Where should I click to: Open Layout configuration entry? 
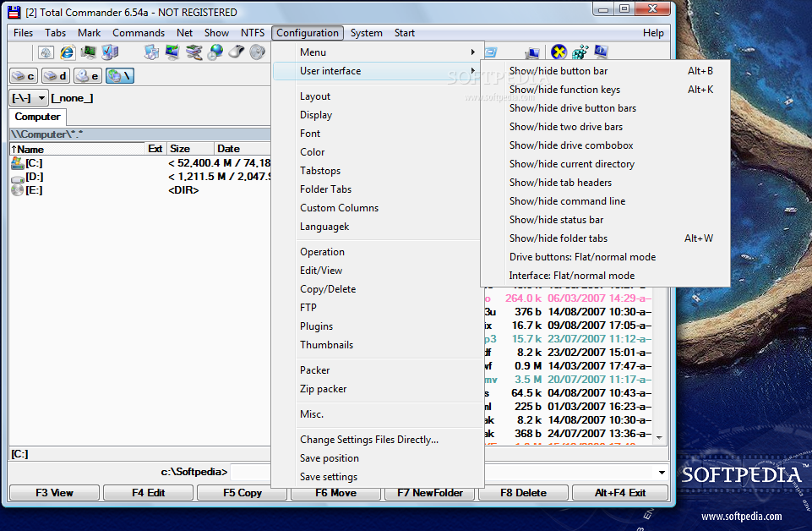[x=378, y=96]
